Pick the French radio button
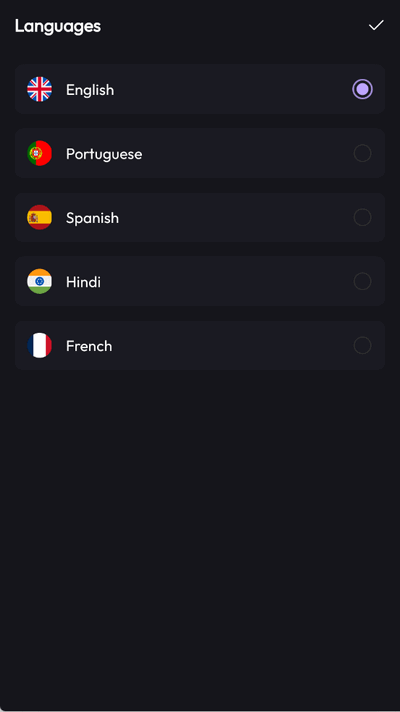Image resolution: width=400 pixels, height=712 pixels. pyautogui.click(x=362, y=346)
